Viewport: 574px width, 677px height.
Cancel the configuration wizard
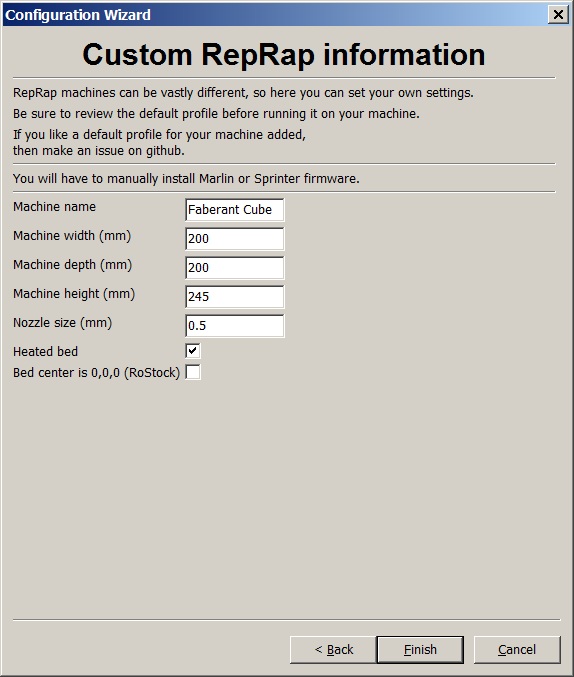point(517,649)
